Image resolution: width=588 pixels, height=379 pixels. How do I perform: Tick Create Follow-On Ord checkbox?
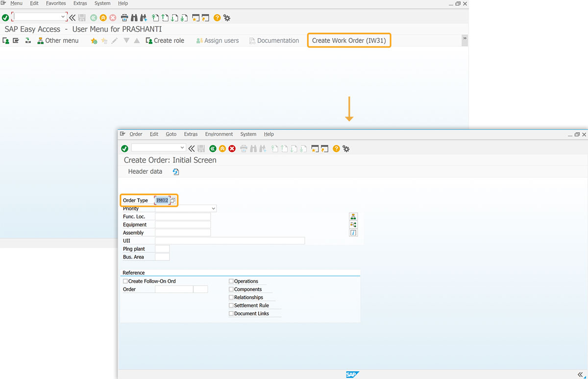click(125, 281)
